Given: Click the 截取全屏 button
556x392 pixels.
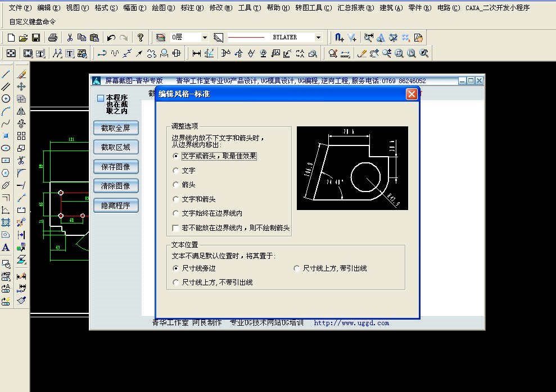Looking at the screenshot, I should tap(116, 128).
